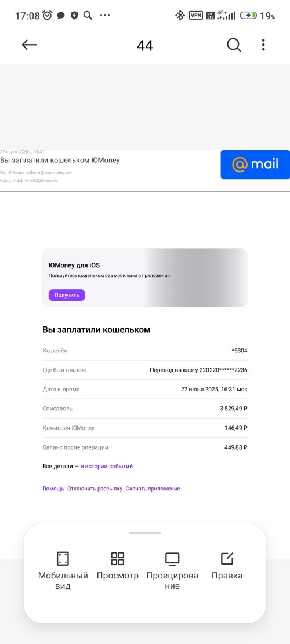This screenshot has height=644, width=290.
Task: Click the Помощь link
Action: click(x=53, y=489)
